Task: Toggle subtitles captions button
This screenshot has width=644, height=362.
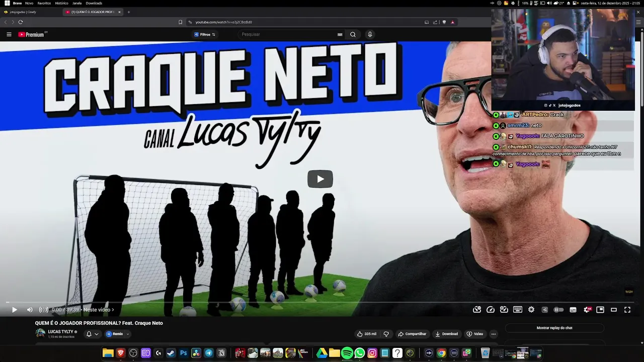Action: (573, 310)
